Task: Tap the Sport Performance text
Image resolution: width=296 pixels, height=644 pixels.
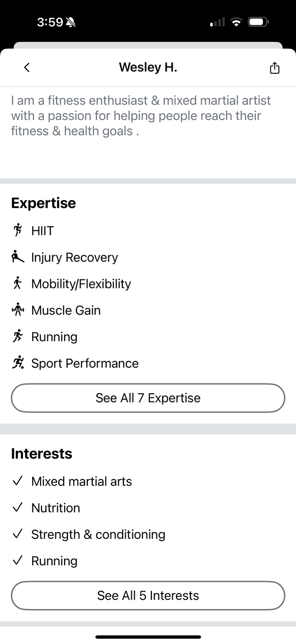Action: (85, 363)
